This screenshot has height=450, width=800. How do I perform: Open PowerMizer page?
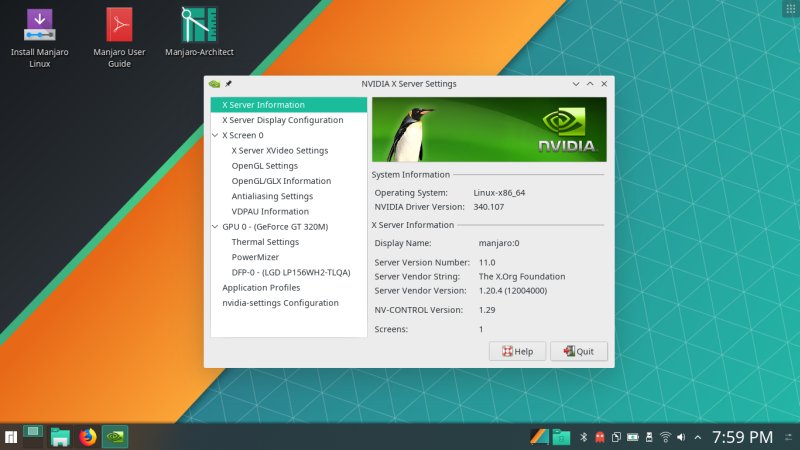[255, 257]
